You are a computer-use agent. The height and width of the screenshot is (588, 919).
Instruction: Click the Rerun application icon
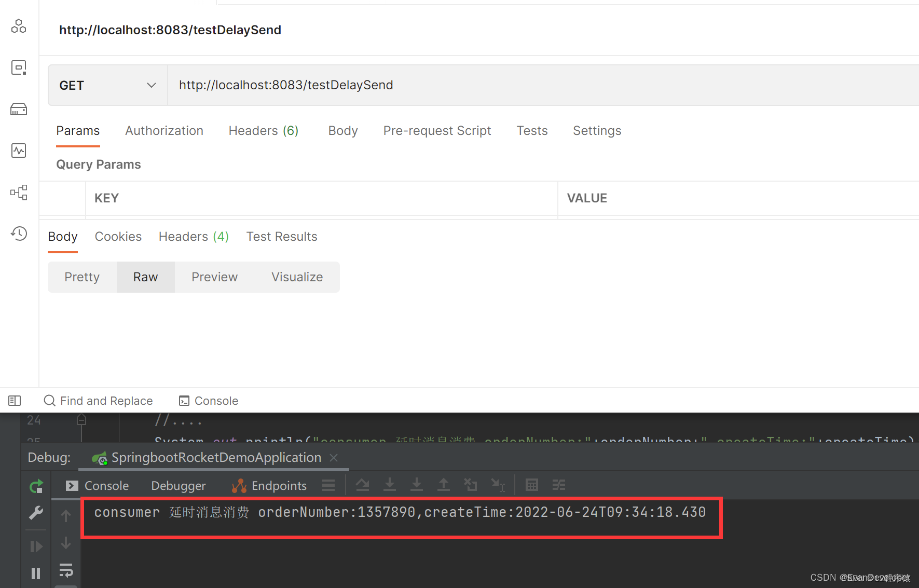(x=36, y=487)
